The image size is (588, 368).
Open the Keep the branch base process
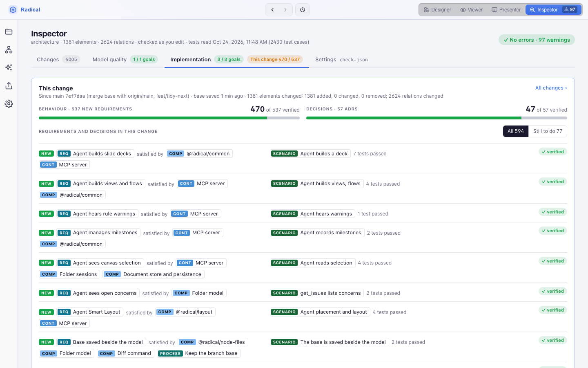199,353
